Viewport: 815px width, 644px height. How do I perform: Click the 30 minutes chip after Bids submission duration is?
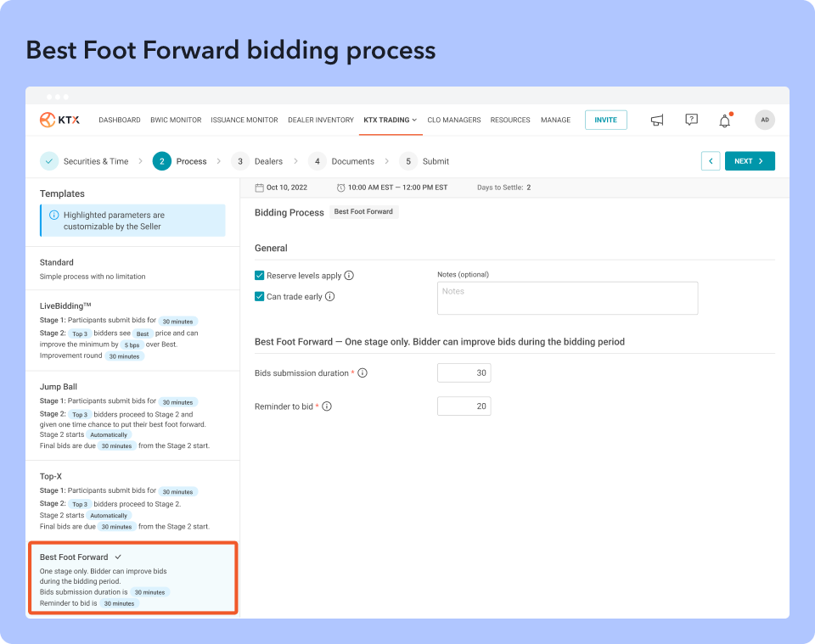click(x=149, y=592)
